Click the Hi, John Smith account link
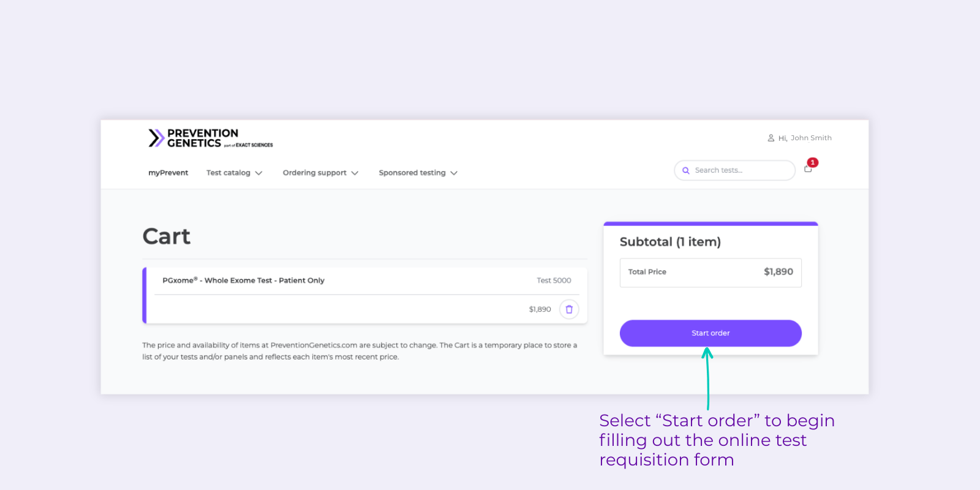The width and height of the screenshot is (980, 490). tap(805, 138)
